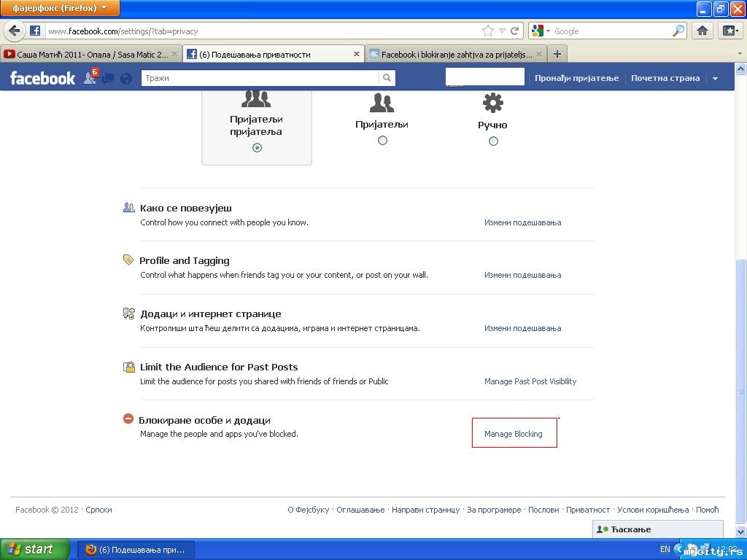Open Помоћ footer link
This screenshot has width=747, height=560.
tap(707, 510)
